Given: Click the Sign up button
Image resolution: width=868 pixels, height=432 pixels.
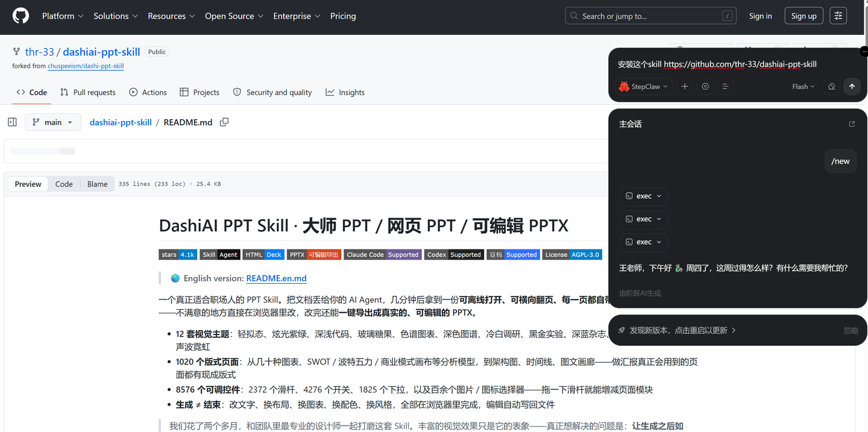Looking at the screenshot, I should point(804,16).
